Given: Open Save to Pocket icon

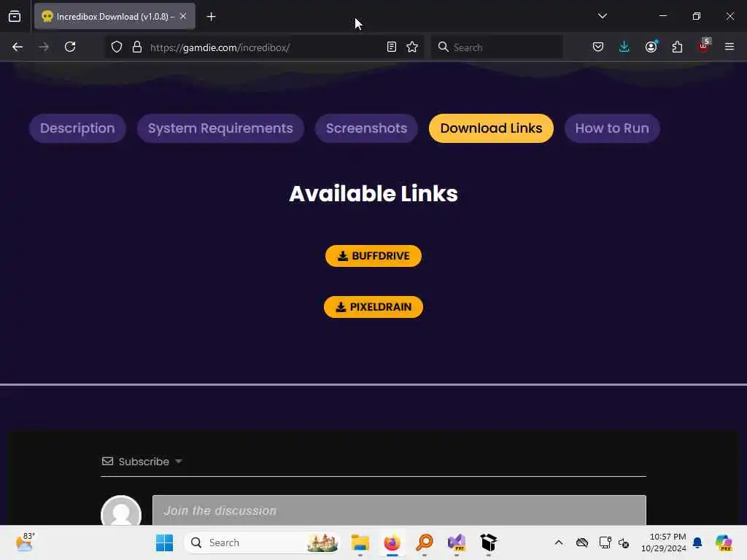Looking at the screenshot, I should [x=598, y=47].
